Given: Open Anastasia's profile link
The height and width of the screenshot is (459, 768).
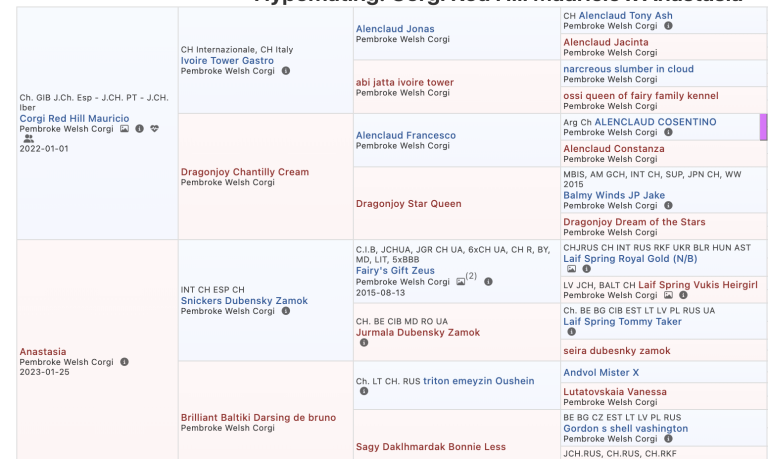Looking at the screenshot, I should 43,352.
